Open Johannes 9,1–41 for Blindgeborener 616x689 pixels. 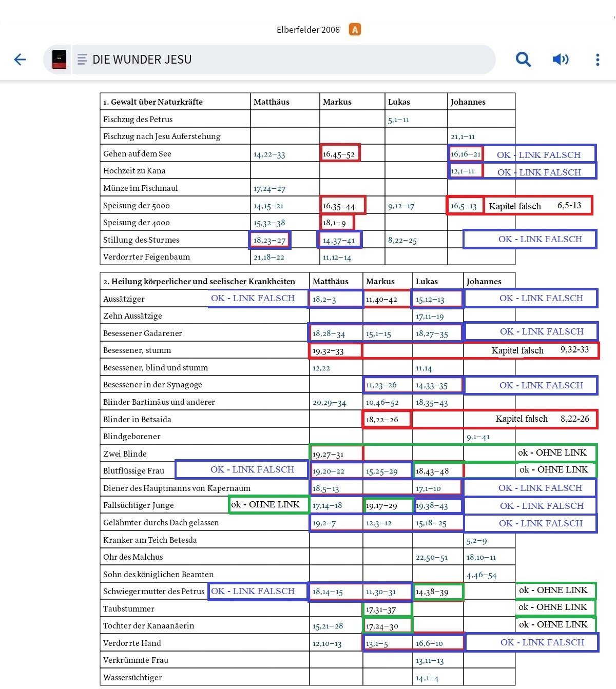[478, 438]
